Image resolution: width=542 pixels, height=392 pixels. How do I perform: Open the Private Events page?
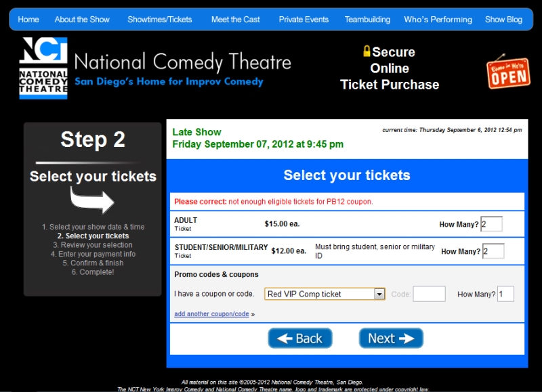(x=304, y=20)
